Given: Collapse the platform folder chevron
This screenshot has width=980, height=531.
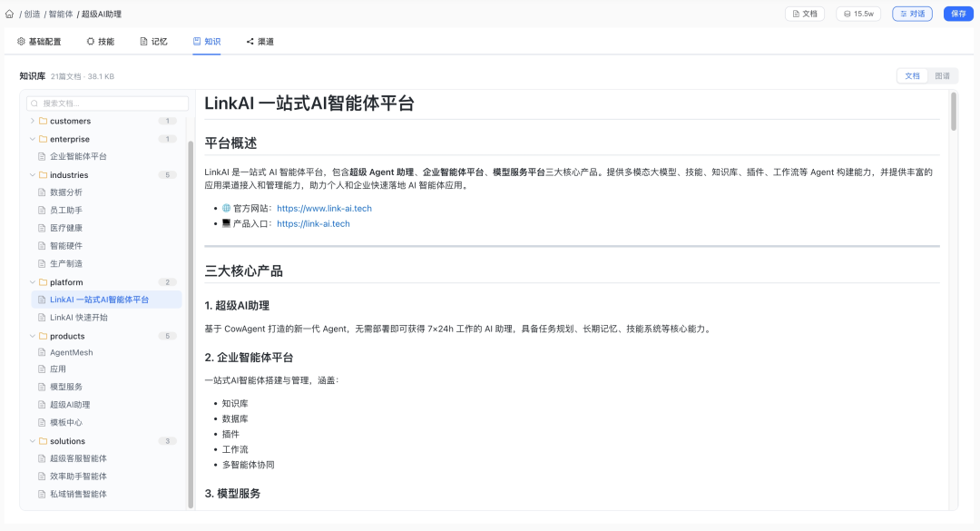Looking at the screenshot, I should point(33,282).
